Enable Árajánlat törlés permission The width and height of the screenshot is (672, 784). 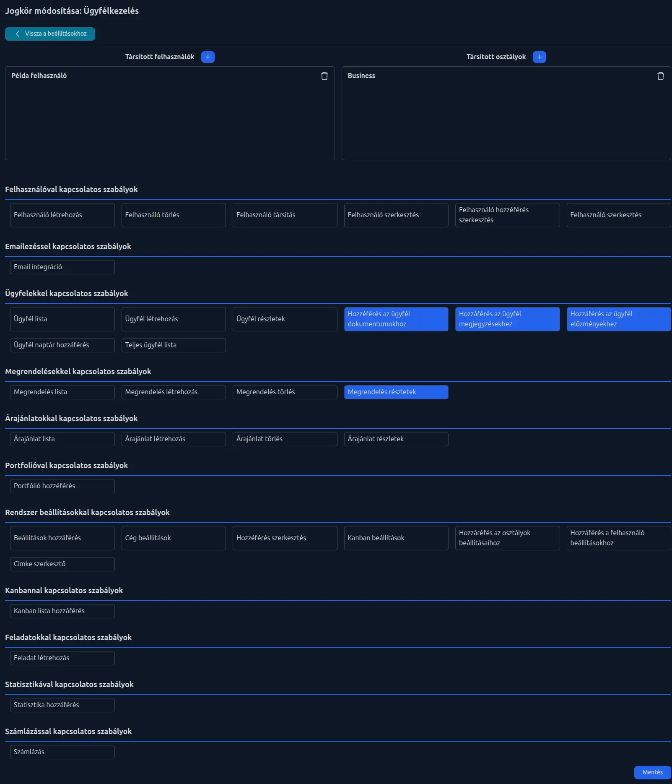(x=284, y=439)
